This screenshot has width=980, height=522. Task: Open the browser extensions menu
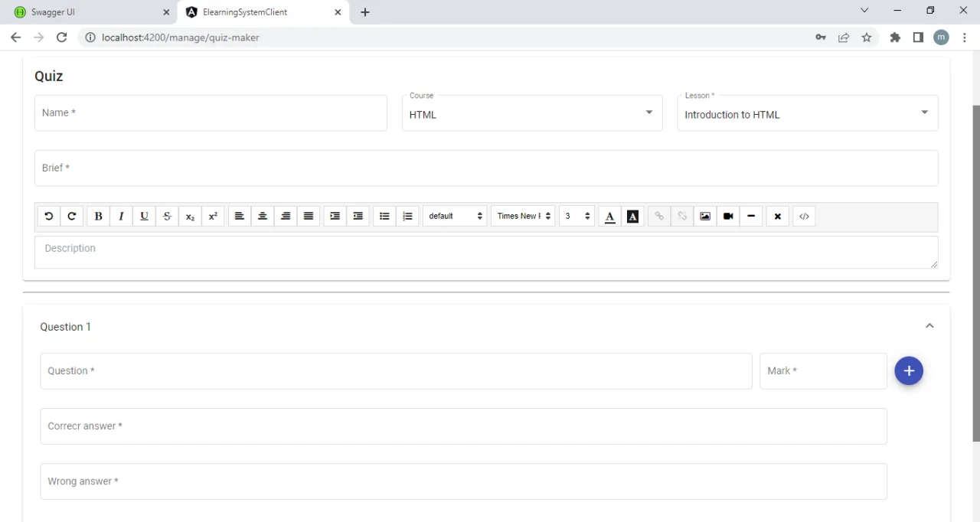(895, 38)
